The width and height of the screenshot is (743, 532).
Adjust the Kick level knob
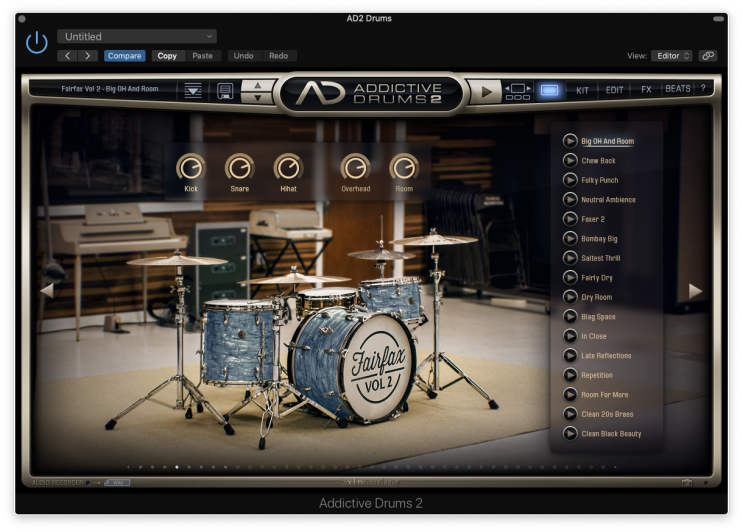coord(190,168)
